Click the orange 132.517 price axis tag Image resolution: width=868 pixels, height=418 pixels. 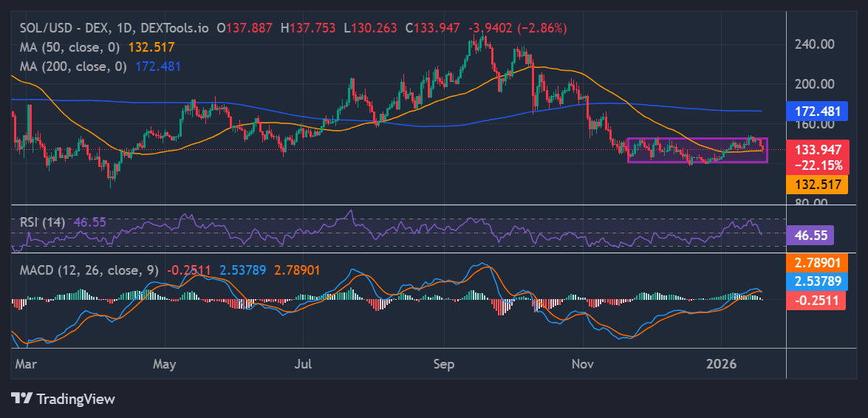coord(817,184)
